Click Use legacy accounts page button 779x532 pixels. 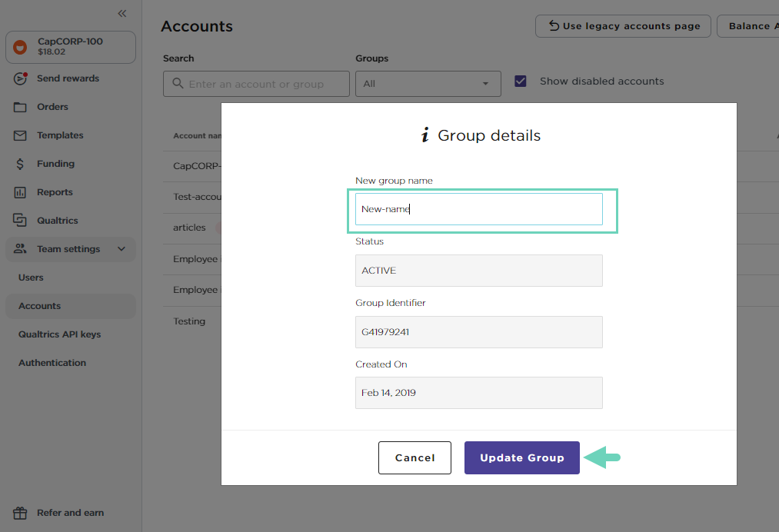tap(623, 26)
